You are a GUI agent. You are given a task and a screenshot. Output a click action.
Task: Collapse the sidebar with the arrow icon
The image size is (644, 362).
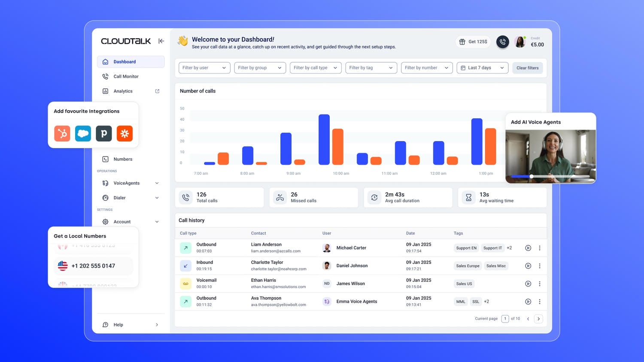click(161, 41)
